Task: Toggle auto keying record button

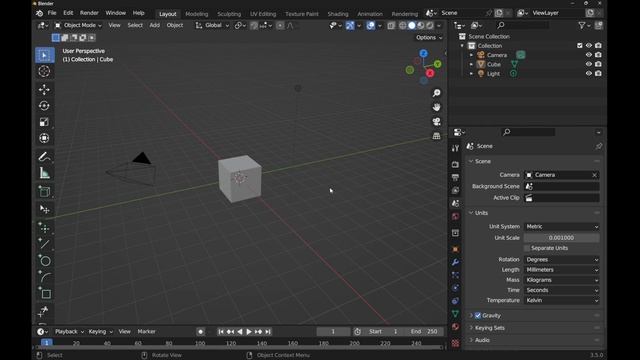Action: [x=200, y=332]
